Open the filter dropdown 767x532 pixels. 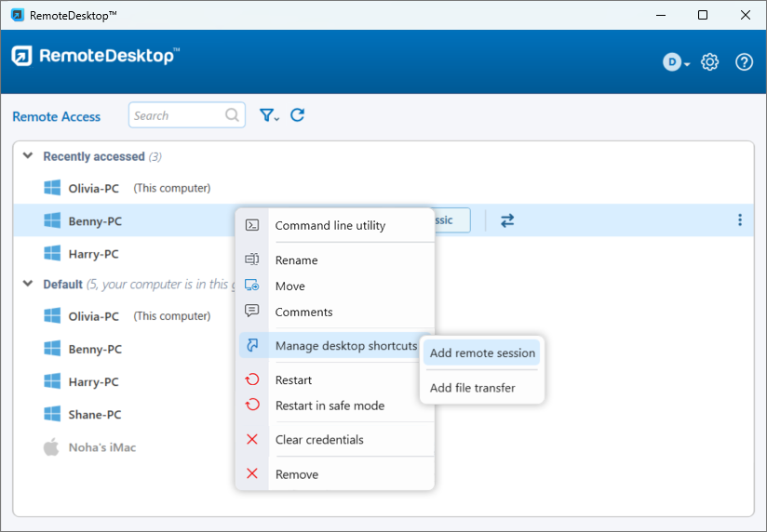269,115
